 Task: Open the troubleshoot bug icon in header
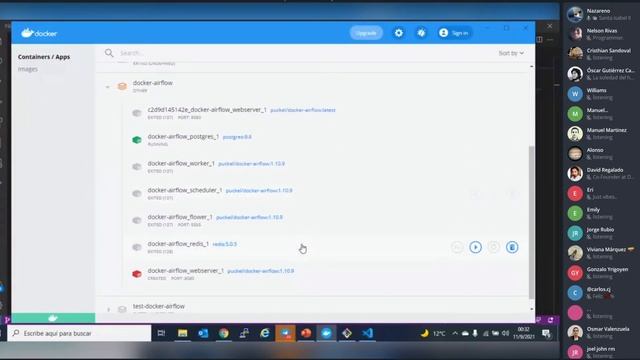421,33
